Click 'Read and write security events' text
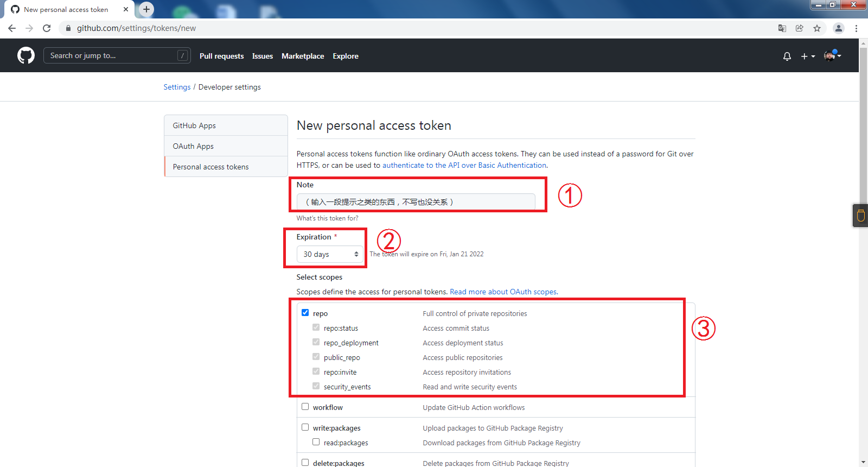The width and height of the screenshot is (868, 467). click(470, 387)
